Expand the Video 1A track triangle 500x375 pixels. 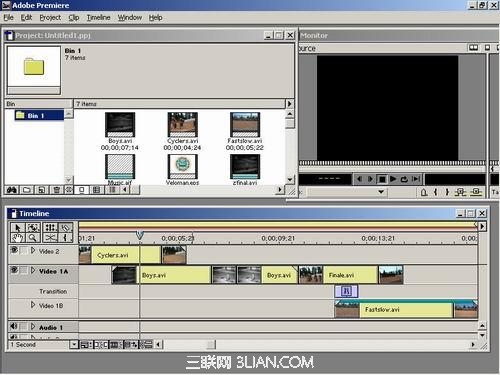[x=33, y=270]
